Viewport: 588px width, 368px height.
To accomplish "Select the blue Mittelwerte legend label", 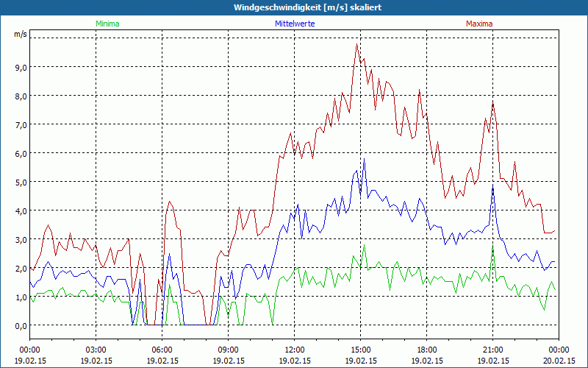I will [295, 24].
